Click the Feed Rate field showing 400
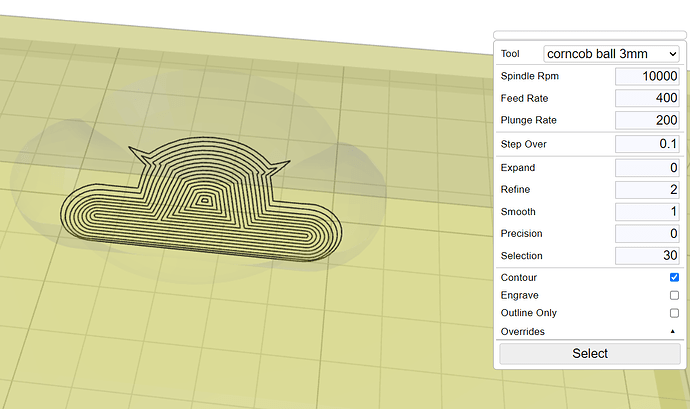The height and width of the screenshot is (409, 690). [x=647, y=98]
